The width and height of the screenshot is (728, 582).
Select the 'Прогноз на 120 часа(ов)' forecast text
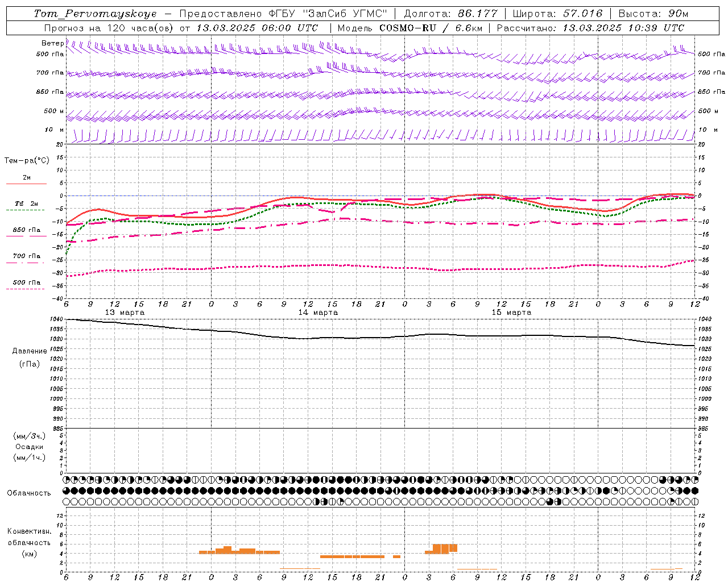109,28
